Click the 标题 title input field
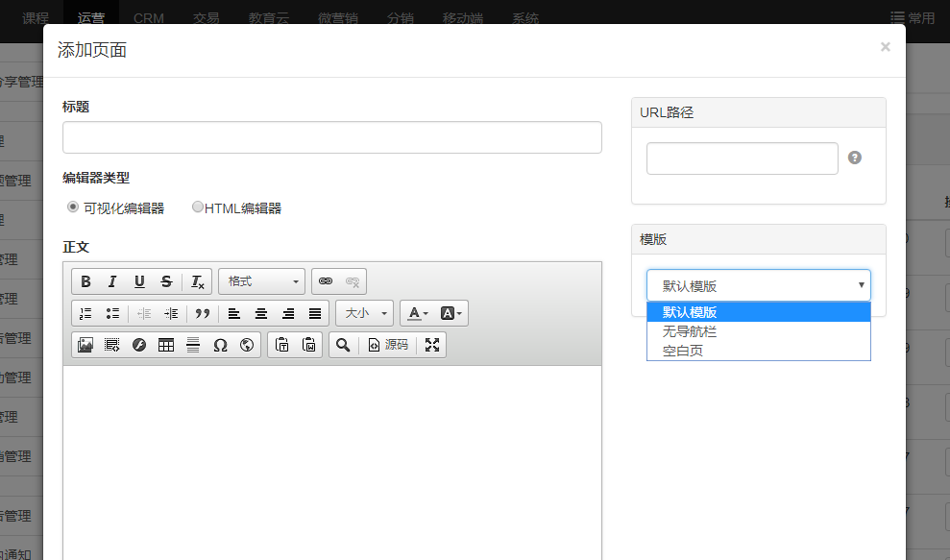The height and width of the screenshot is (560, 950). click(331, 137)
